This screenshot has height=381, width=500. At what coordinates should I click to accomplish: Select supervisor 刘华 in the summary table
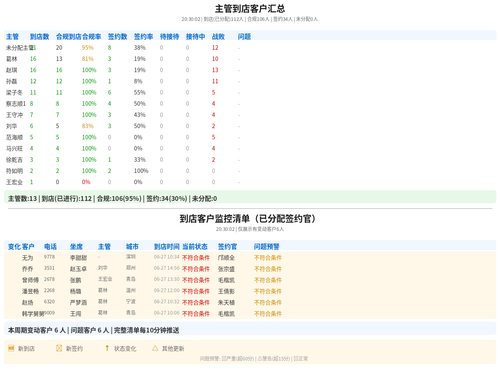pyautogui.click(x=11, y=126)
